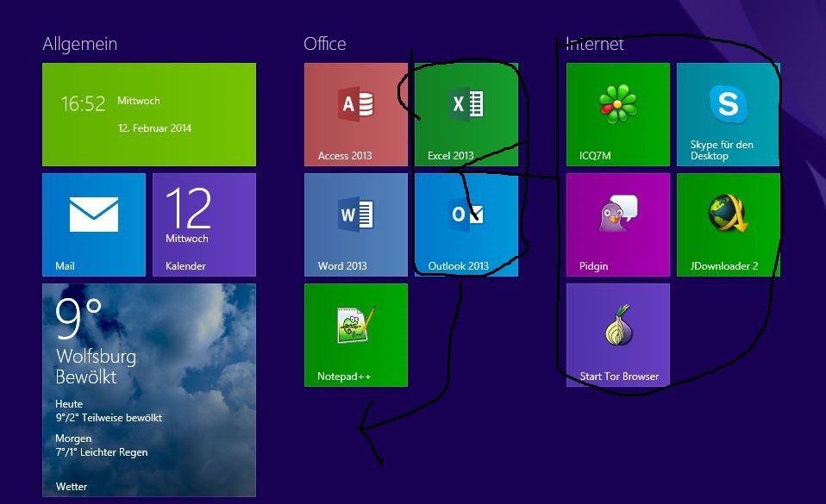
Task: Select the Office group heading
Action: coord(325,44)
